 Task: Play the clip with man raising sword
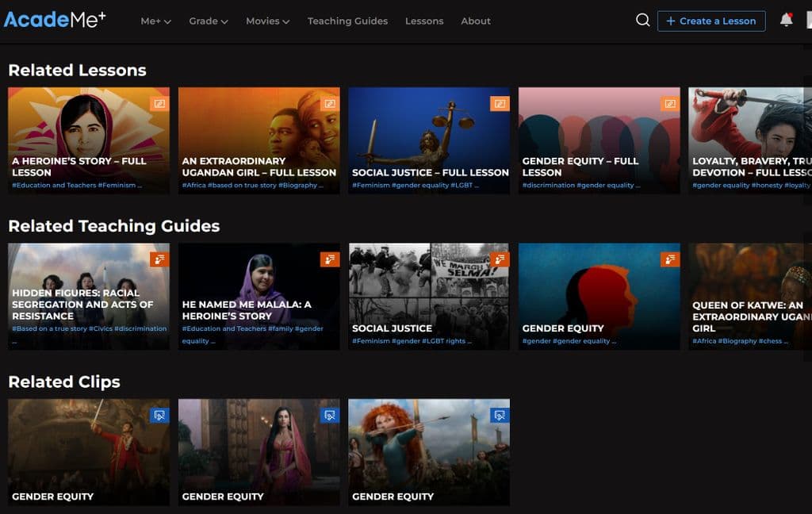pyautogui.click(x=89, y=452)
